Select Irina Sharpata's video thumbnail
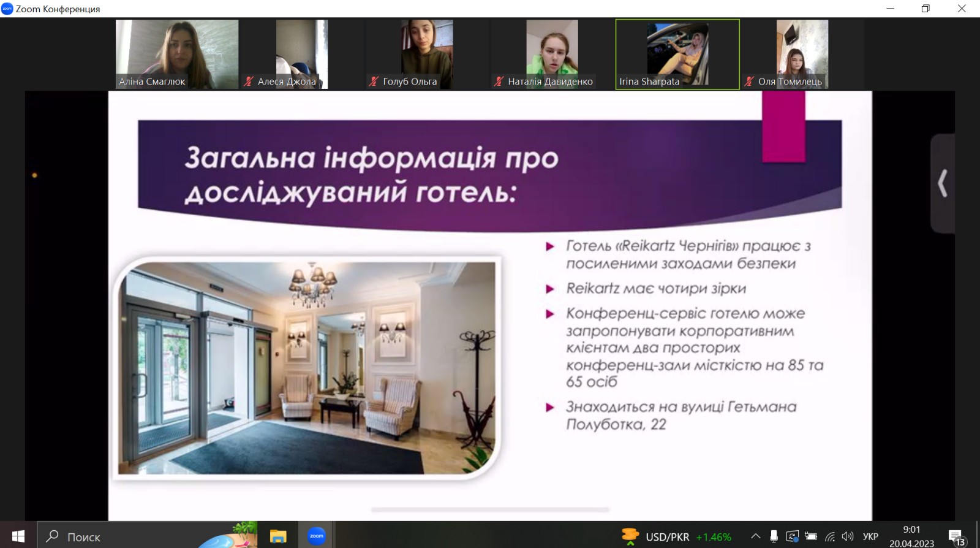This screenshot has width=980, height=548. (x=677, y=54)
